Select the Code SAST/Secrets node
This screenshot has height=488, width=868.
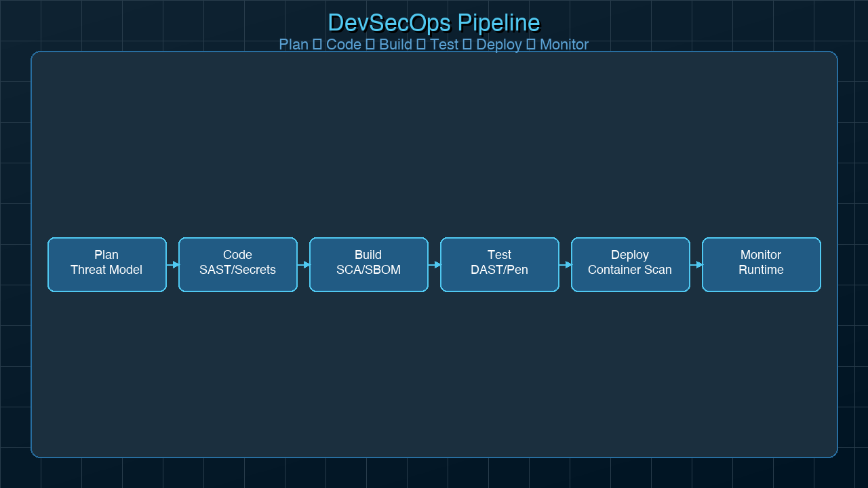pyautogui.click(x=237, y=264)
